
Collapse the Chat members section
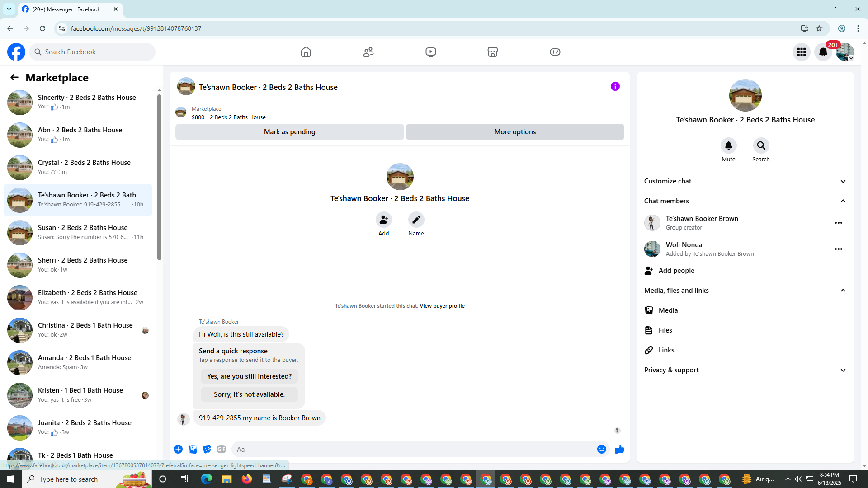[745, 201]
